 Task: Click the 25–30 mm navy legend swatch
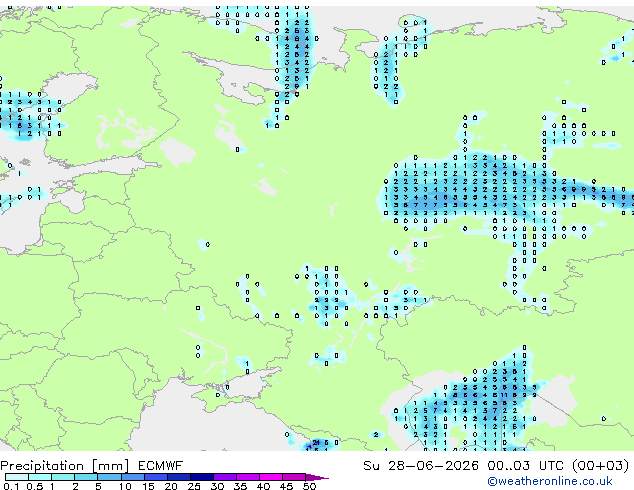(x=202, y=477)
